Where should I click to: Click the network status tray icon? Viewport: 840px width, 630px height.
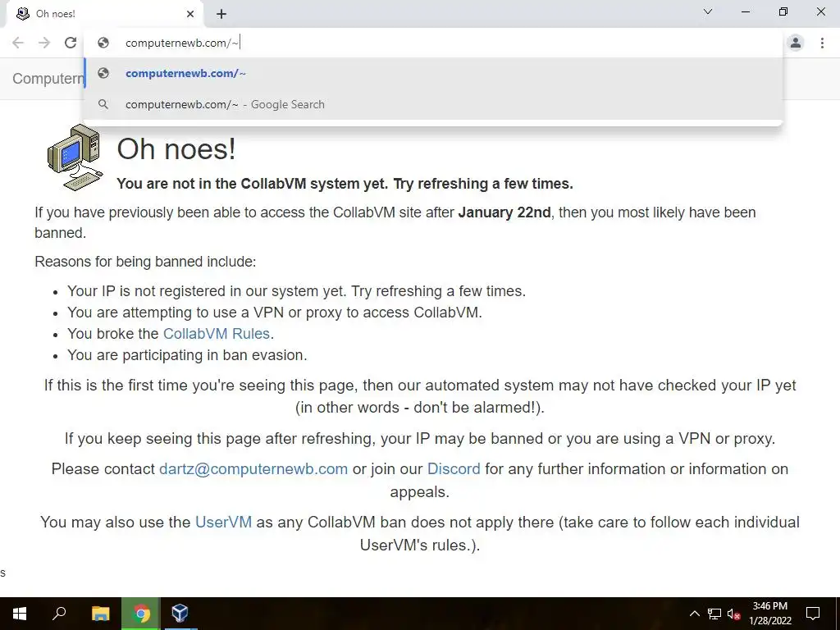[714, 614]
